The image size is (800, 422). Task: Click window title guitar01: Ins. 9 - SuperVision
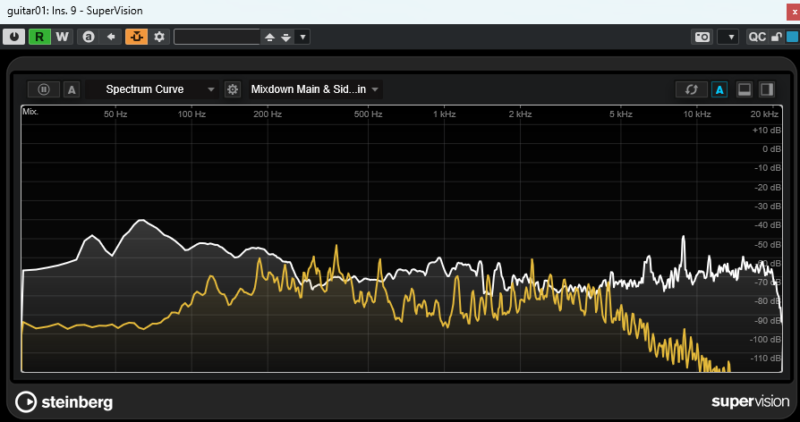pos(74,11)
